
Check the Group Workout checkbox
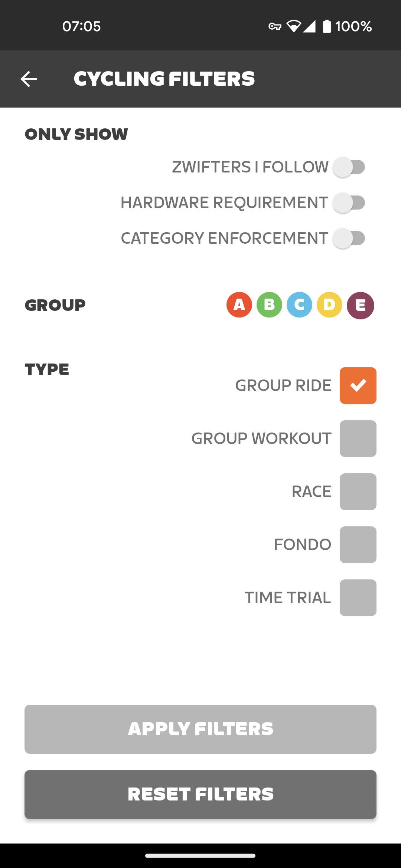click(x=358, y=438)
